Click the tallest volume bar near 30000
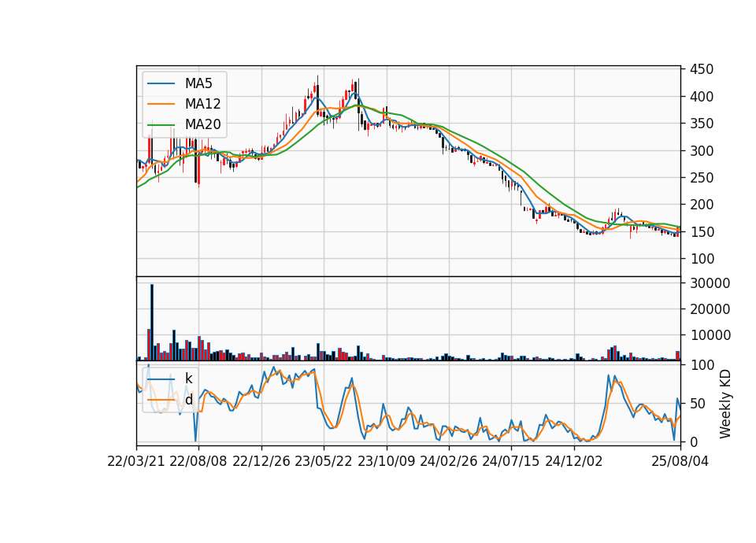Viewport: 756px width, 543px height. point(152,323)
